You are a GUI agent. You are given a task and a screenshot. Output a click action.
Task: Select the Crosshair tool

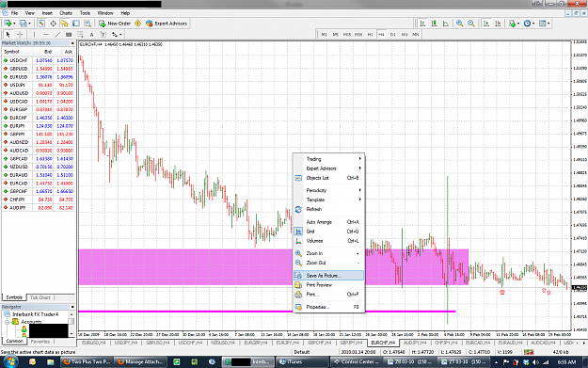(x=20, y=35)
